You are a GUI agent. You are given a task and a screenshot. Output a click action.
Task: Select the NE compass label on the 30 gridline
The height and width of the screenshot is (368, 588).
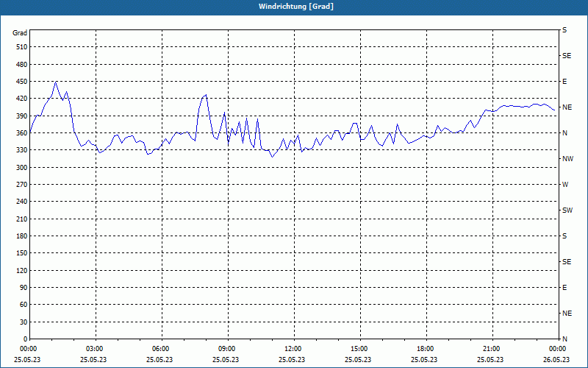567,314
